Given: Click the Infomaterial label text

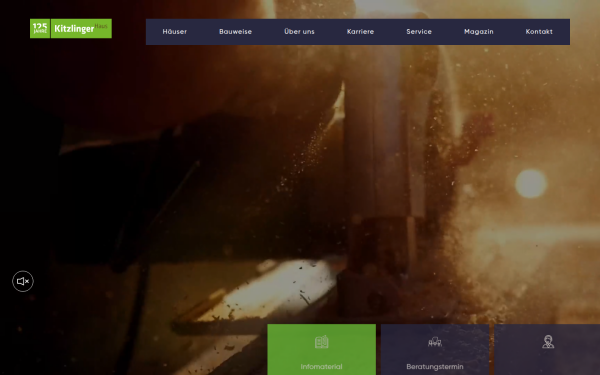Looking at the screenshot, I should point(321,367).
